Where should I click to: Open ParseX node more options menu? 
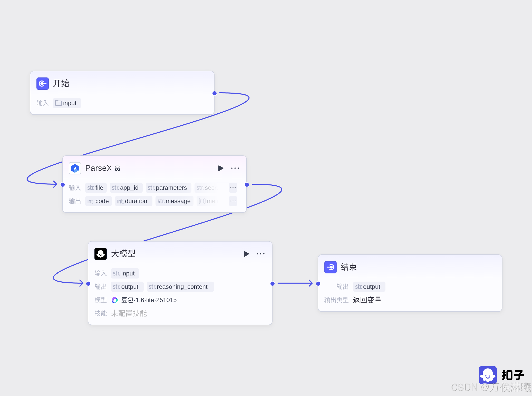tap(235, 168)
